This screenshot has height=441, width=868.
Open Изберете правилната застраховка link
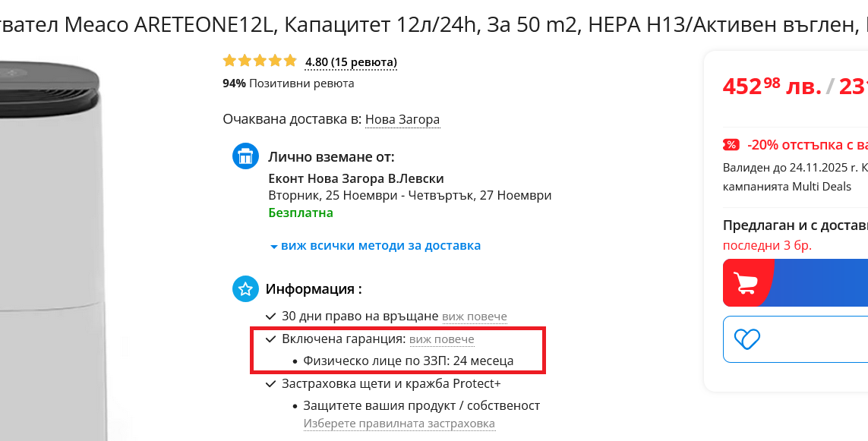click(399, 424)
